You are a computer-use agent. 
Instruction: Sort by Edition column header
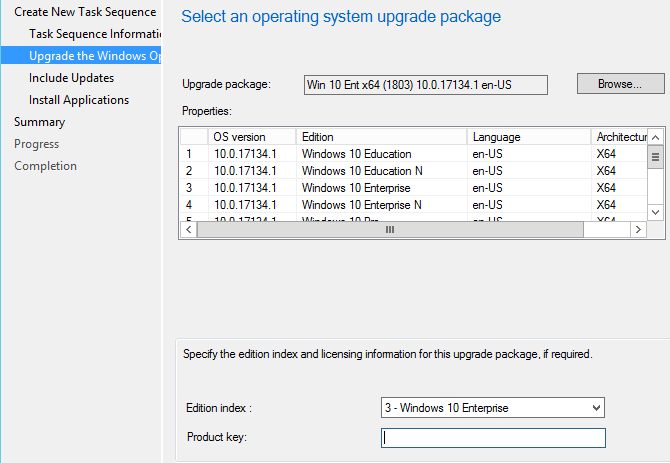point(382,137)
